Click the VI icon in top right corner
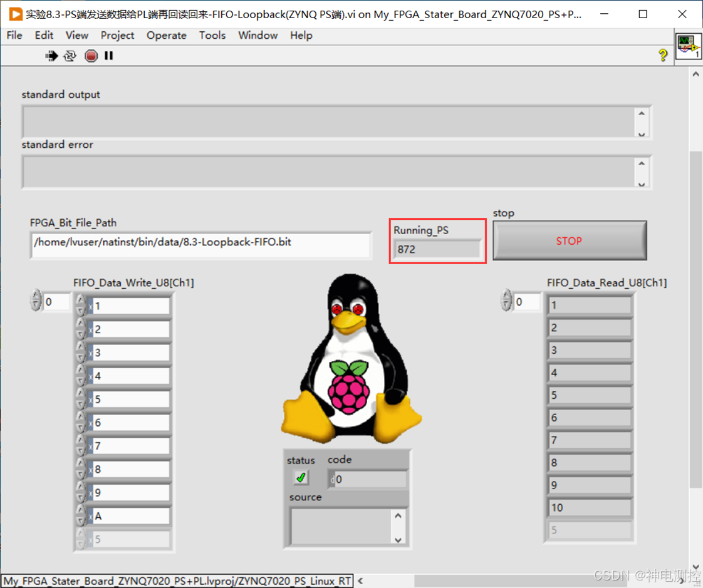 tap(688, 46)
